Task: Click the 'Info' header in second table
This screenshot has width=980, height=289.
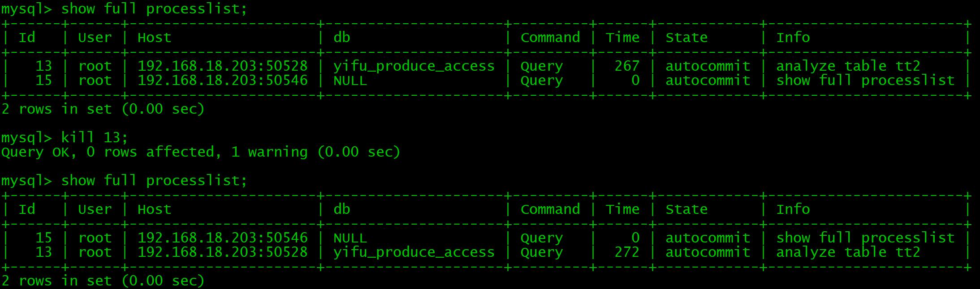Action: click(793, 209)
